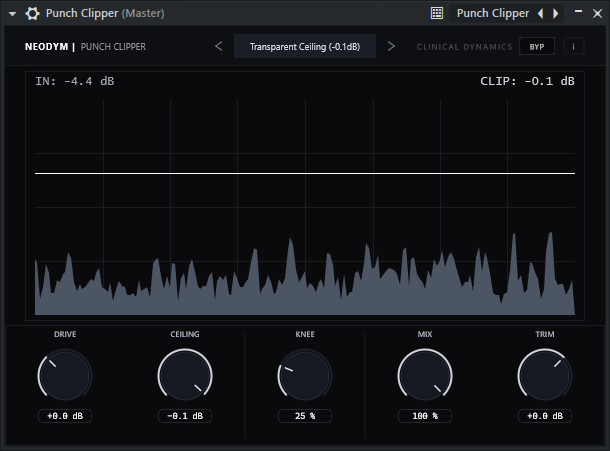Click the KNEE knob

click(x=305, y=376)
